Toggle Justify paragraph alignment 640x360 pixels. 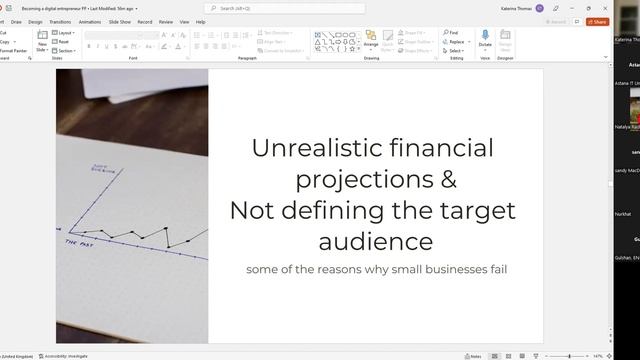[x=224, y=47]
